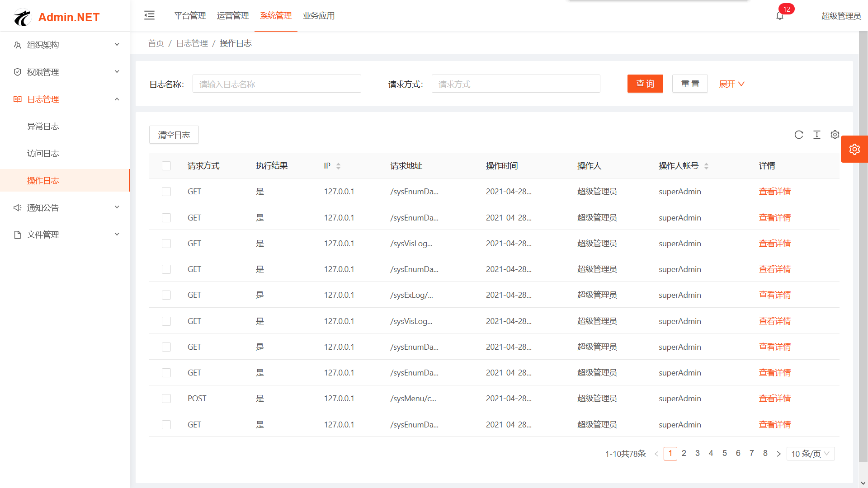Expand the 文件管理 sidebar menu
The height and width of the screenshot is (488, 868).
point(65,235)
